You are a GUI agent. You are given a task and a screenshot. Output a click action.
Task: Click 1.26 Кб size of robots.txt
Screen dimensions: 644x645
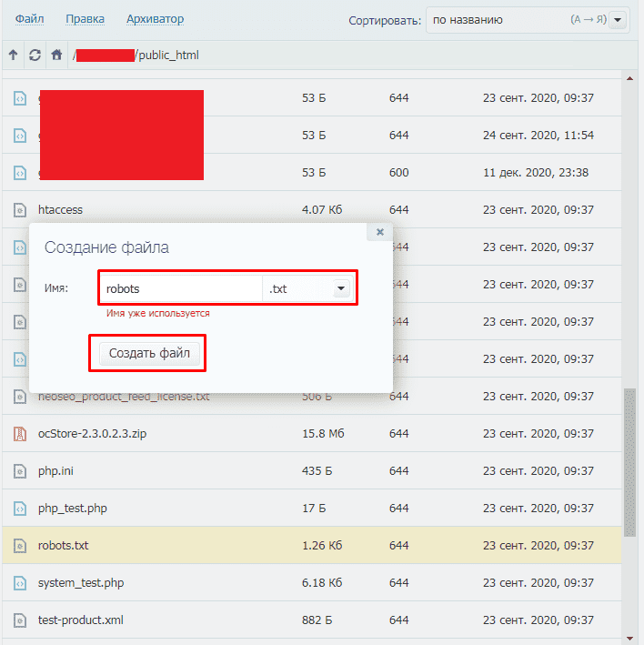pyautogui.click(x=322, y=546)
